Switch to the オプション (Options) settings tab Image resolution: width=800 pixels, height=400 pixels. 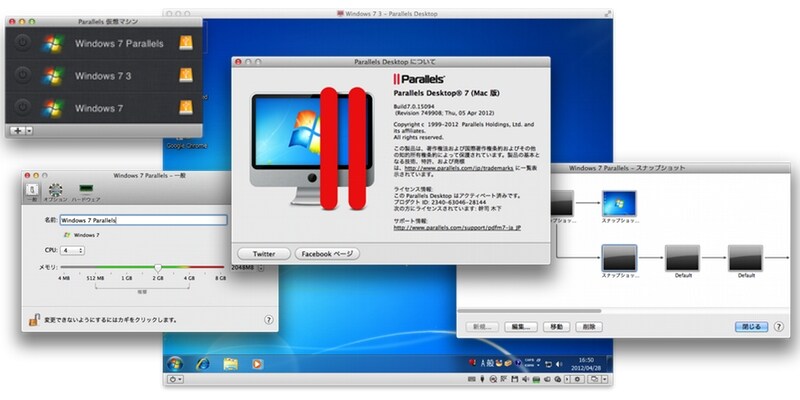(56, 193)
